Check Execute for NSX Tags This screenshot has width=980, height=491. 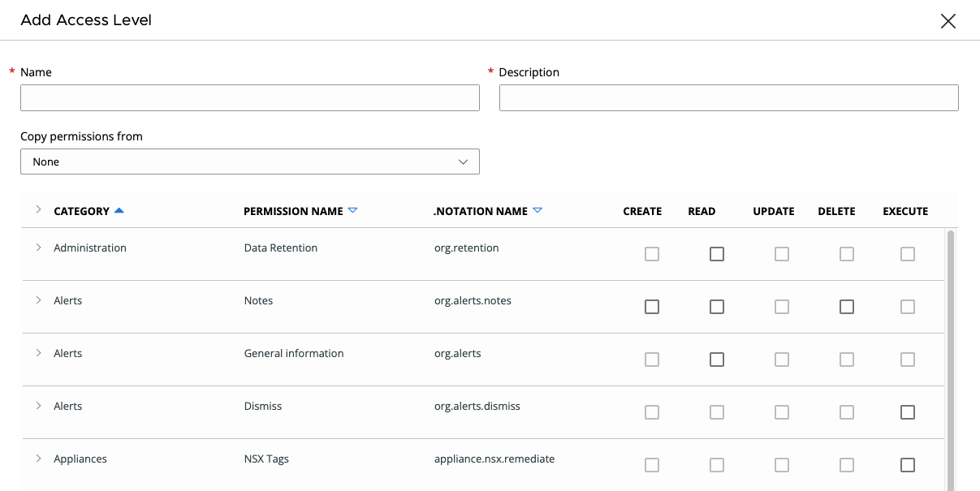pyautogui.click(x=908, y=465)
